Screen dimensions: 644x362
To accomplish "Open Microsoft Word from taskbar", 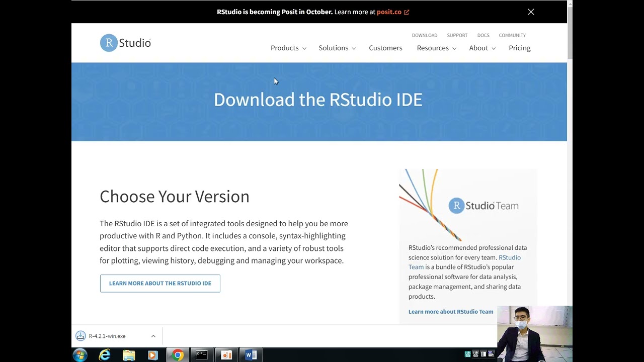I will tap(251, 355).
